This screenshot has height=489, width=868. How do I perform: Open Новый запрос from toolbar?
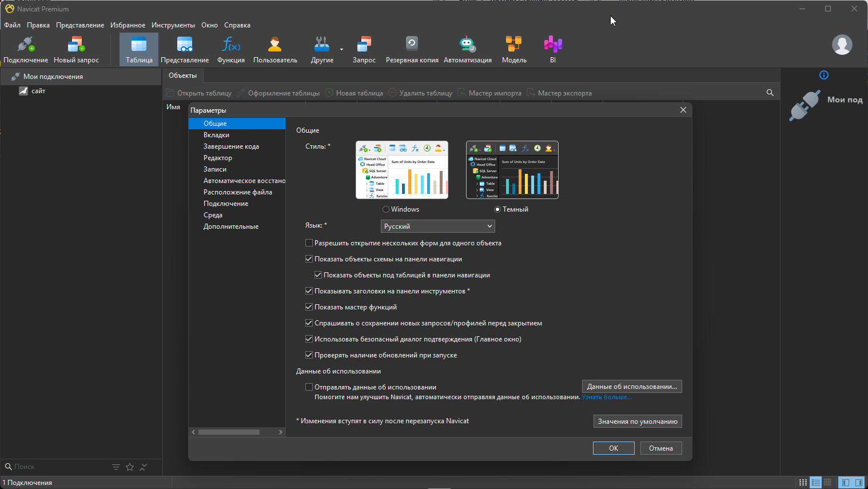[x=76, y=49]
